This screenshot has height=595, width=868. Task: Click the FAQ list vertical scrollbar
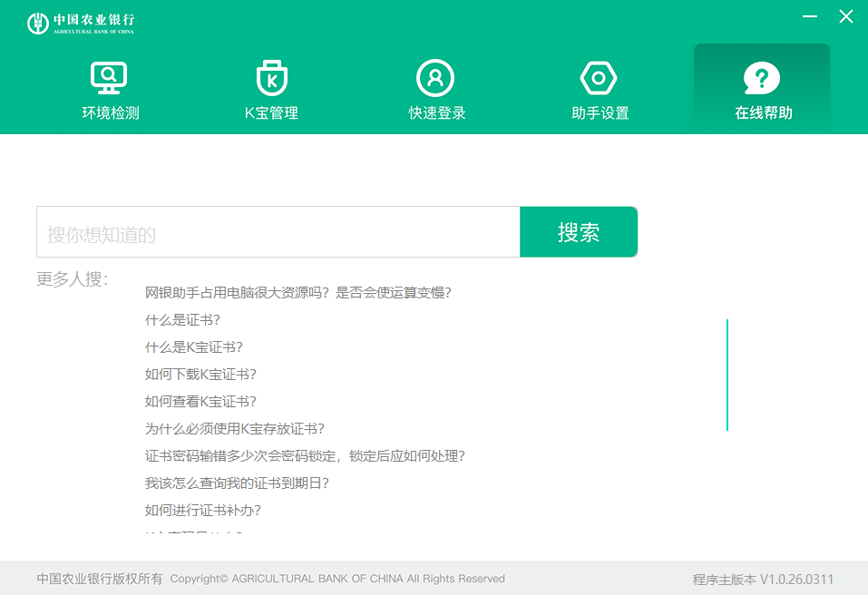click(x=727, y=375)
